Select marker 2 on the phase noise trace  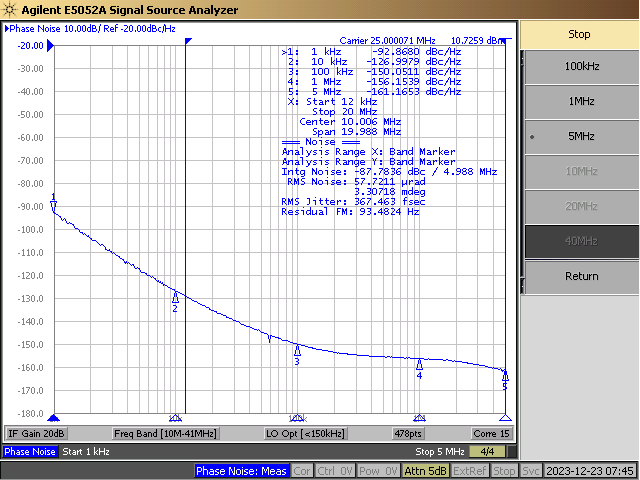[x=175, y=298]
